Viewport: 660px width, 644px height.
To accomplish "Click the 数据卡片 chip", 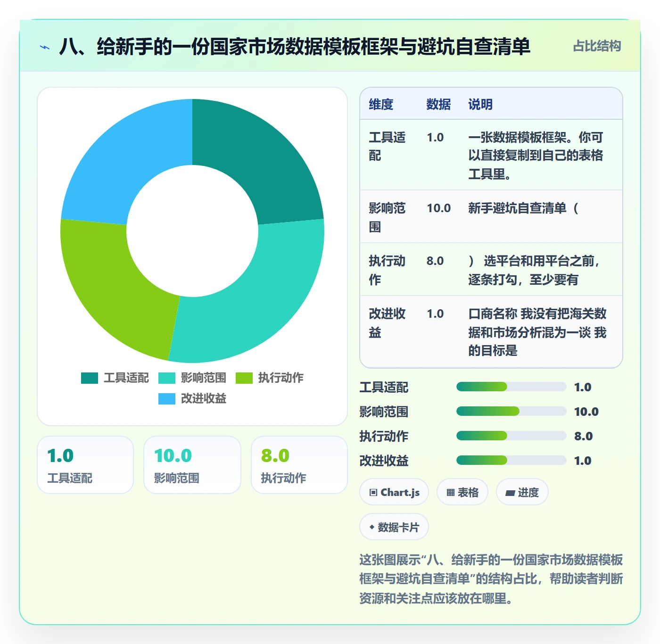I will tap(394, 527).
